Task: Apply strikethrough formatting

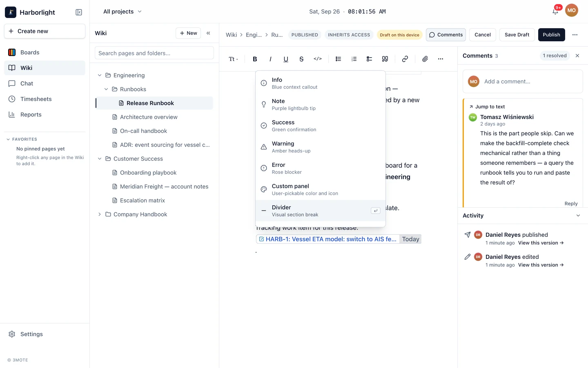Action: point(301,59)
